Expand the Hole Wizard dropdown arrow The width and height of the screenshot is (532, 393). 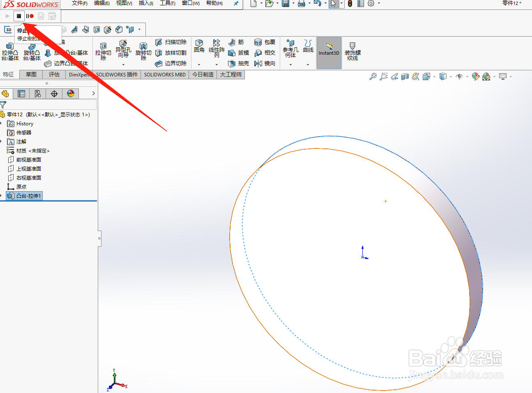123,65
